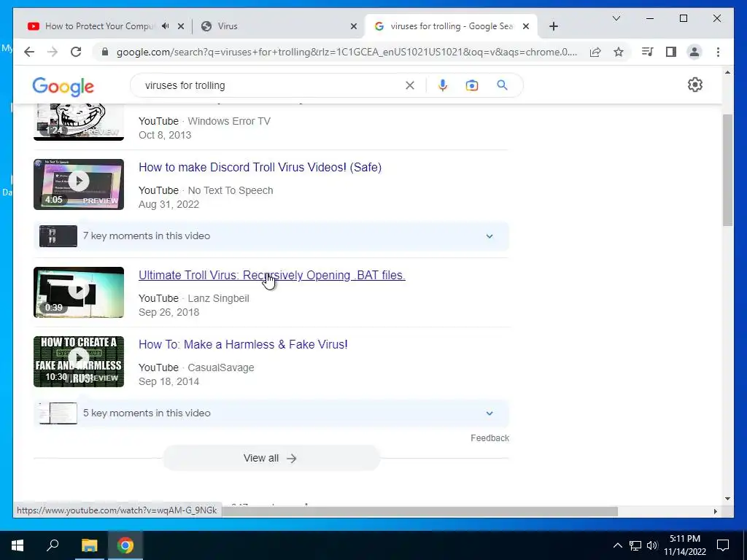Open Google quick settings gear
Image resolution: width=747 pixels, height=560 pixels.
pos(694,85)
